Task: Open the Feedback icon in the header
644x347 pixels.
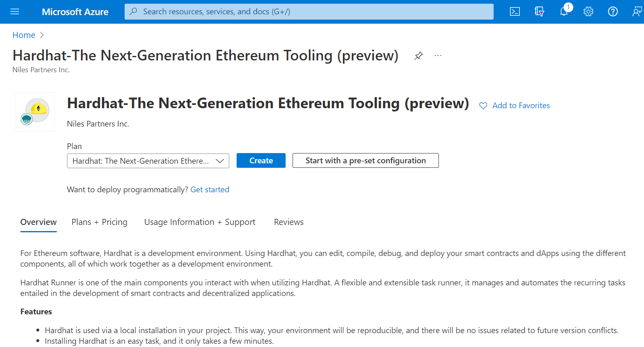Action: pyautogui.click(x=637, y=11)
